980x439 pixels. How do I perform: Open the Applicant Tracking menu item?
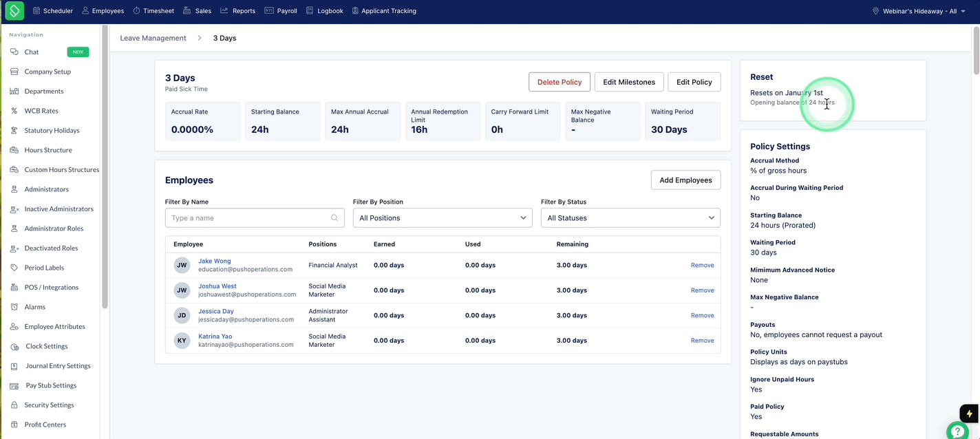tap(384, 11)
